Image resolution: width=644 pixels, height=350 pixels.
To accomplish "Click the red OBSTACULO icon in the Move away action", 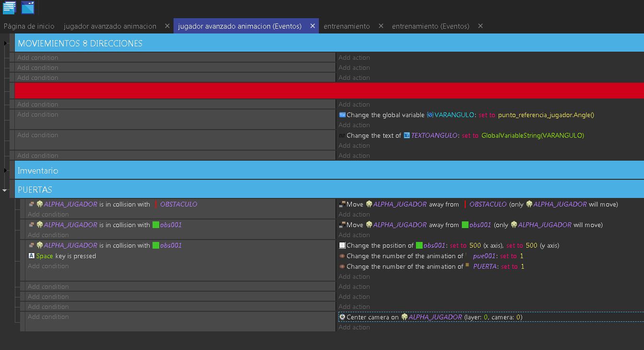I will 465,204.
